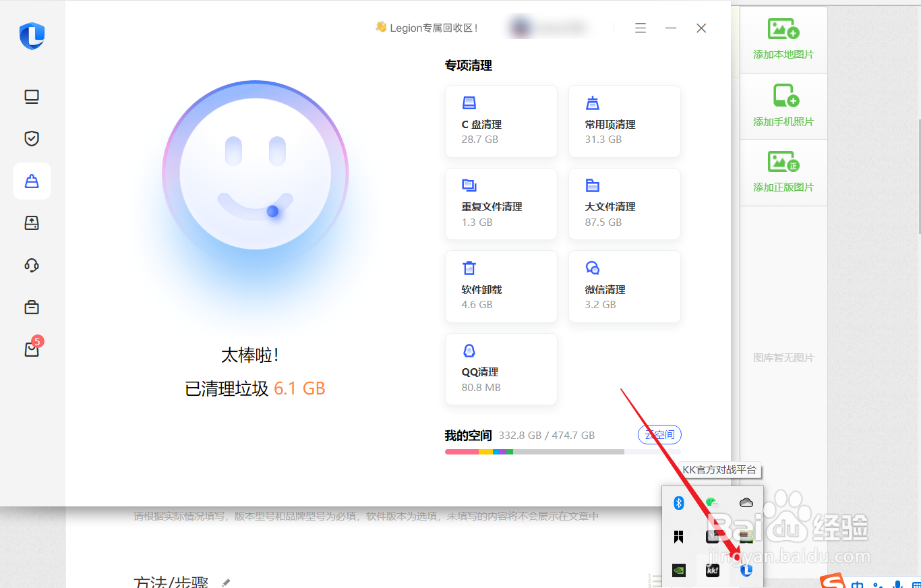Open the store icon with red badge 5
The image size is (921, 588).
31,349
